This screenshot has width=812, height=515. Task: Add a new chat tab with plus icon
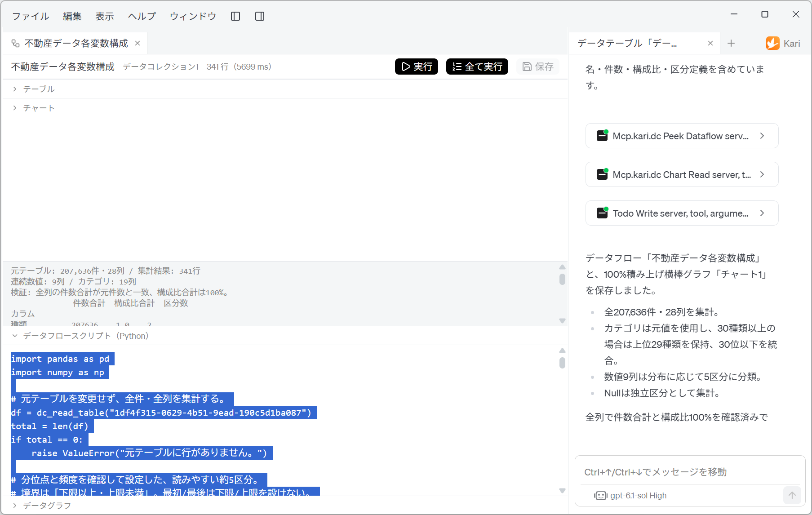pos(731,43)
